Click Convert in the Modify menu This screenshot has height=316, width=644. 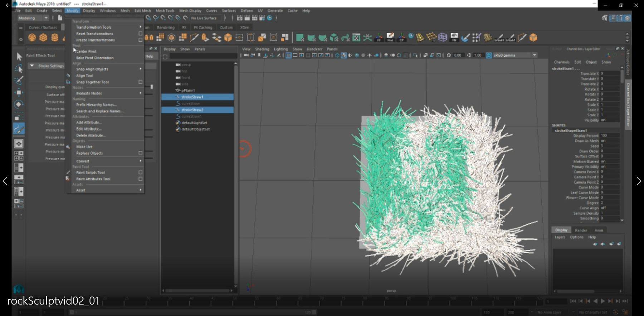tap(83, 161)
